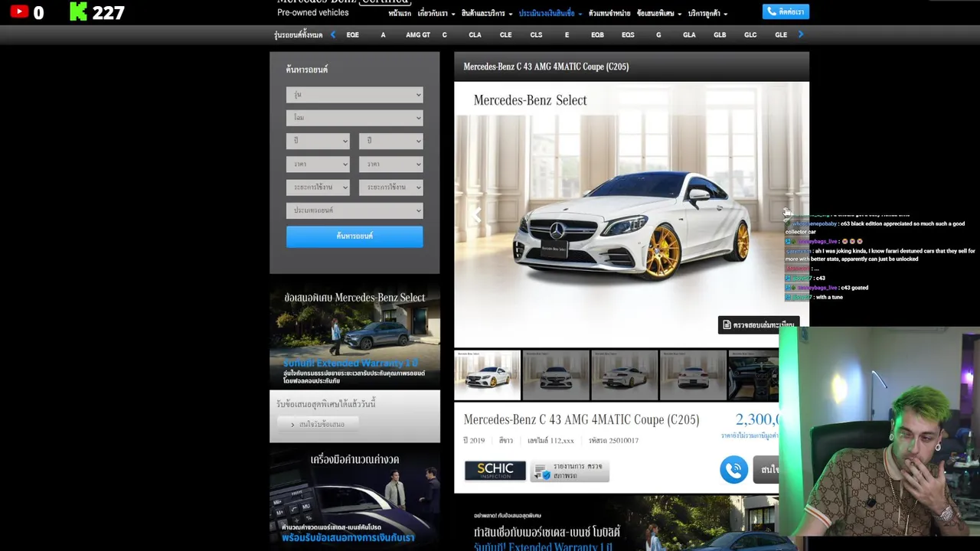Viewport: 980px width, 551px height.
Task: Click the main white coupe photo
Action: tap(631, 214)
